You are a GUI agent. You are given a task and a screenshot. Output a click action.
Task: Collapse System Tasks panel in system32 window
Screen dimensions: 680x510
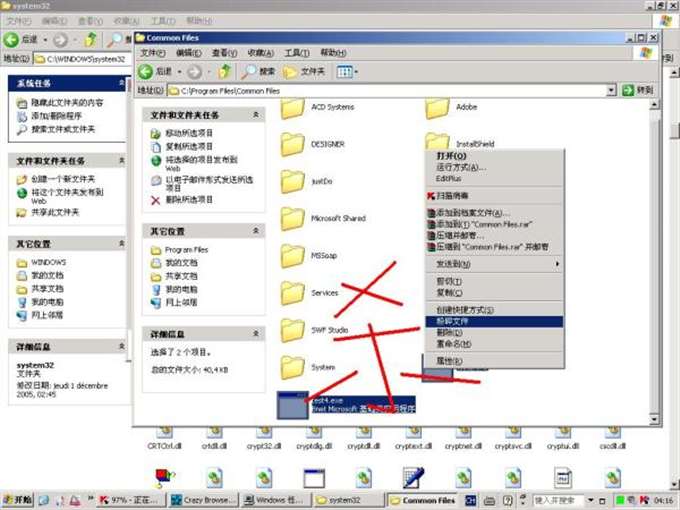point(121,82)
